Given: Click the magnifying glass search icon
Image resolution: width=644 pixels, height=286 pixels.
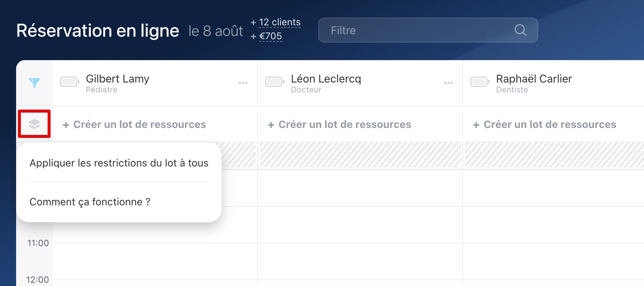Looking at the screenshot, I should [520, 30].
